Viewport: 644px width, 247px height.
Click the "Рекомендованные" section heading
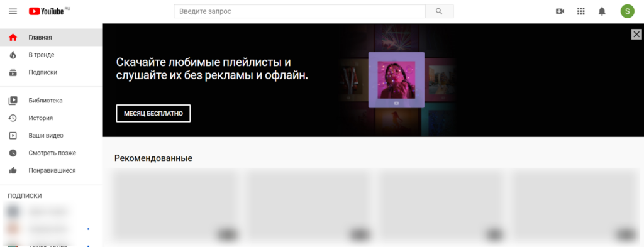click(153, 158)
